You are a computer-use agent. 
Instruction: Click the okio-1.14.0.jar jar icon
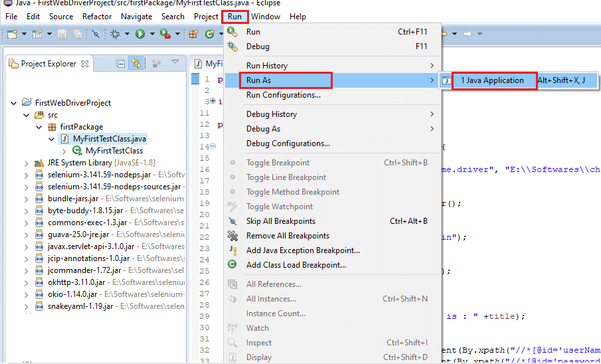[x=39, y=294]
